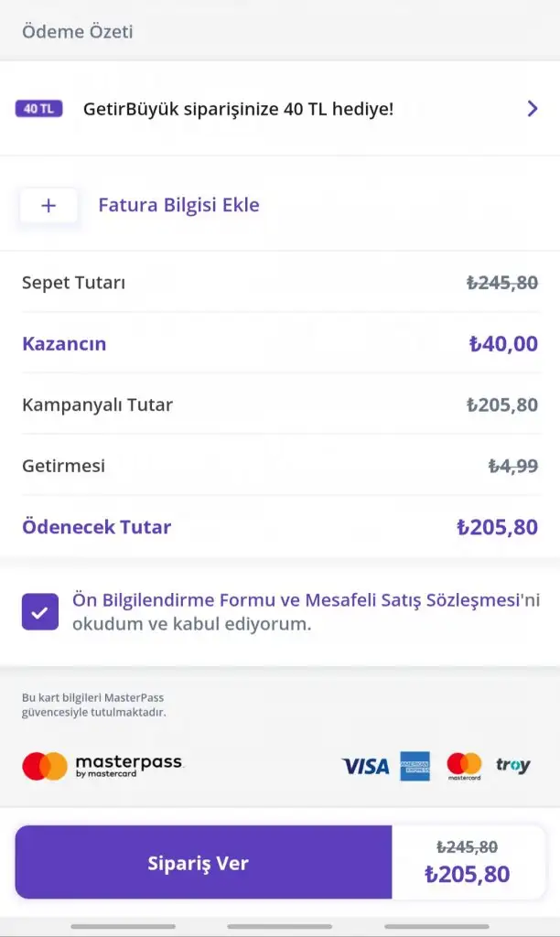
Task: Tap the American Express logo
Action: click(x=415, y=766)
